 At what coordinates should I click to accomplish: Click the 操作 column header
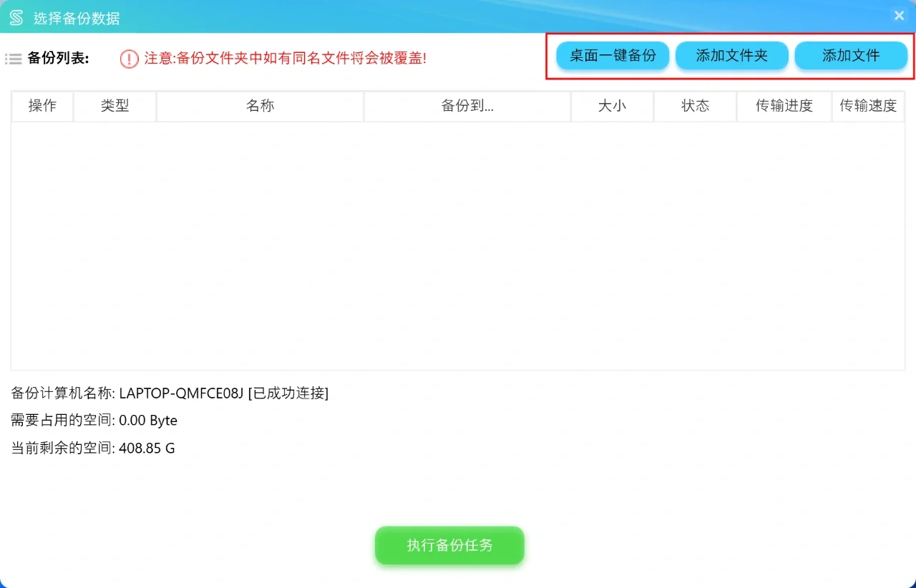pyautogui.click(x=42, y=106)
